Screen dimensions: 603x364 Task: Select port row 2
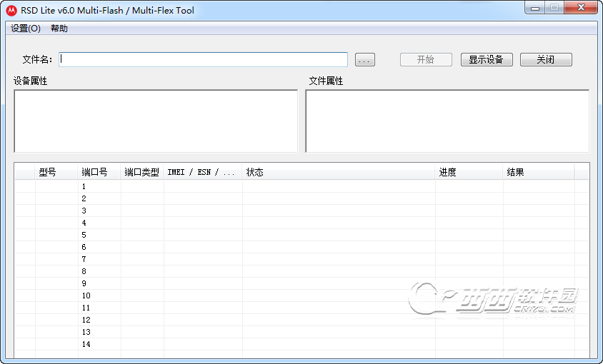click(301, 198)
